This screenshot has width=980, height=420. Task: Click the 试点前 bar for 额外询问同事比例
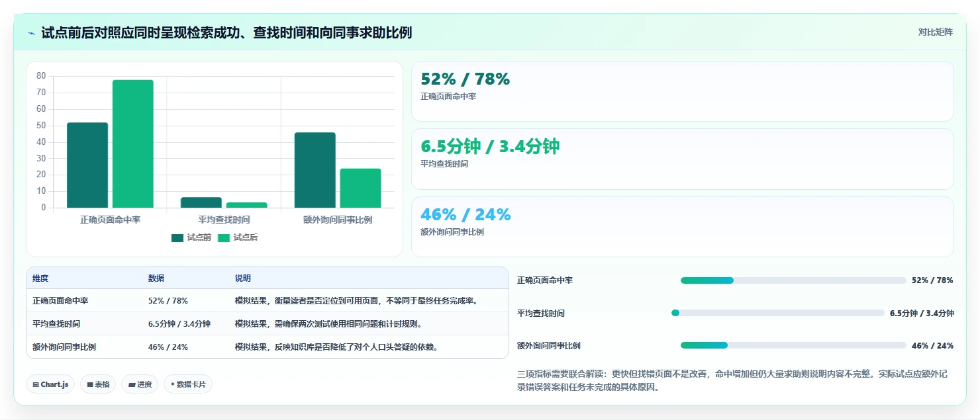pos(315,170)
